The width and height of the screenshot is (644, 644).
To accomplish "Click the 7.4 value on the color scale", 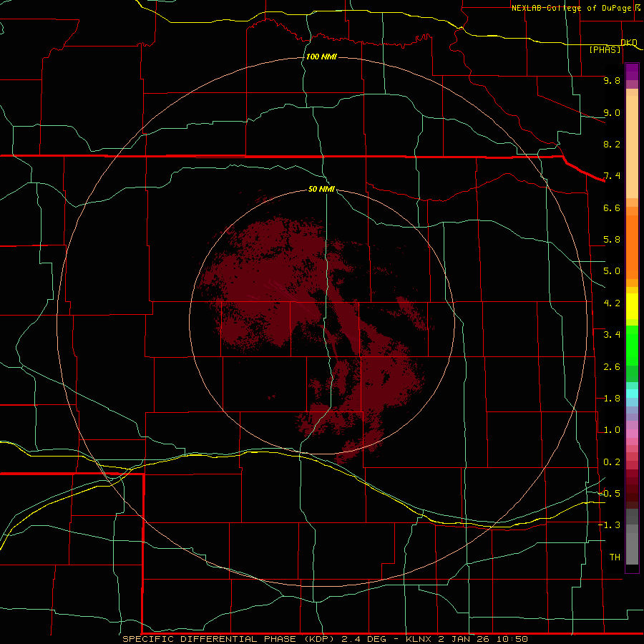I will (x=612, y=176).
